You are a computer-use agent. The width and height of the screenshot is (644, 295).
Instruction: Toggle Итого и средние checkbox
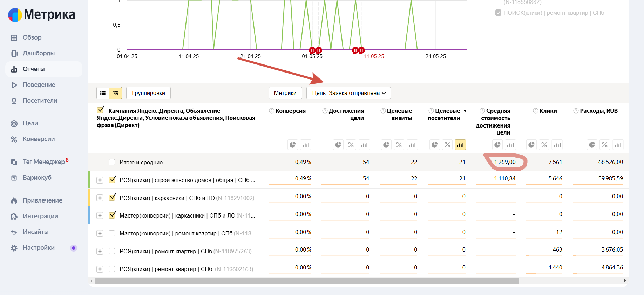[x=112, y=162]
